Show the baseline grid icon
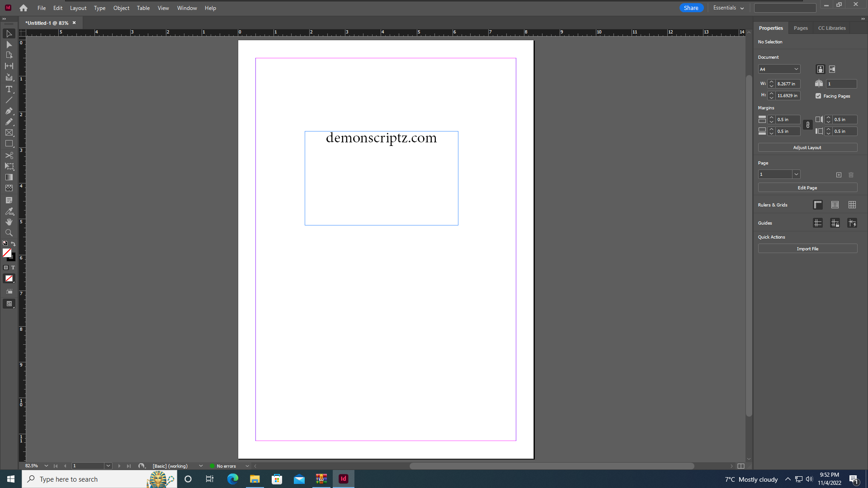The height and width of the screenshot is (488, 868). pos(835,205)
